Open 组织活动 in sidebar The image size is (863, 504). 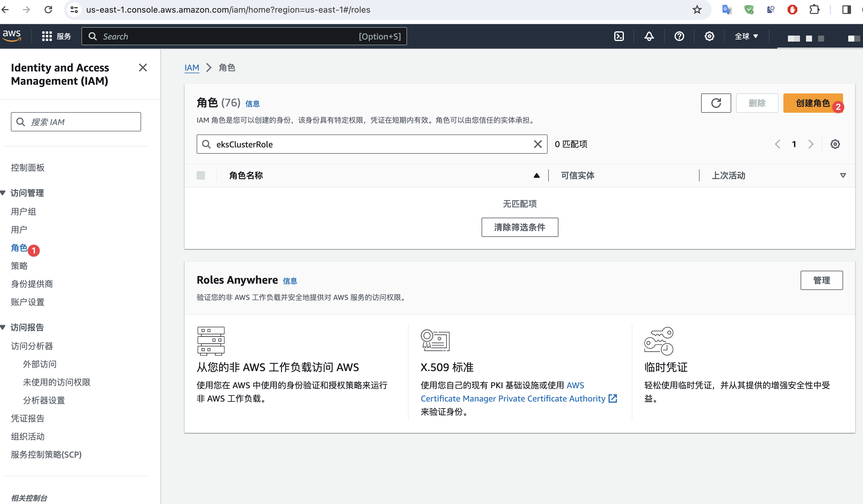(x=28, y=436)
